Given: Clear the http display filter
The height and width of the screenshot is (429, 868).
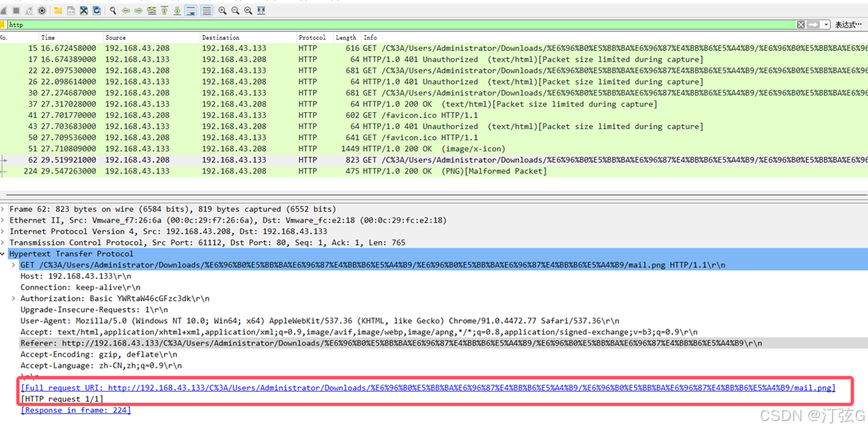Looking at the screenshot, I should tap(800, 25).
